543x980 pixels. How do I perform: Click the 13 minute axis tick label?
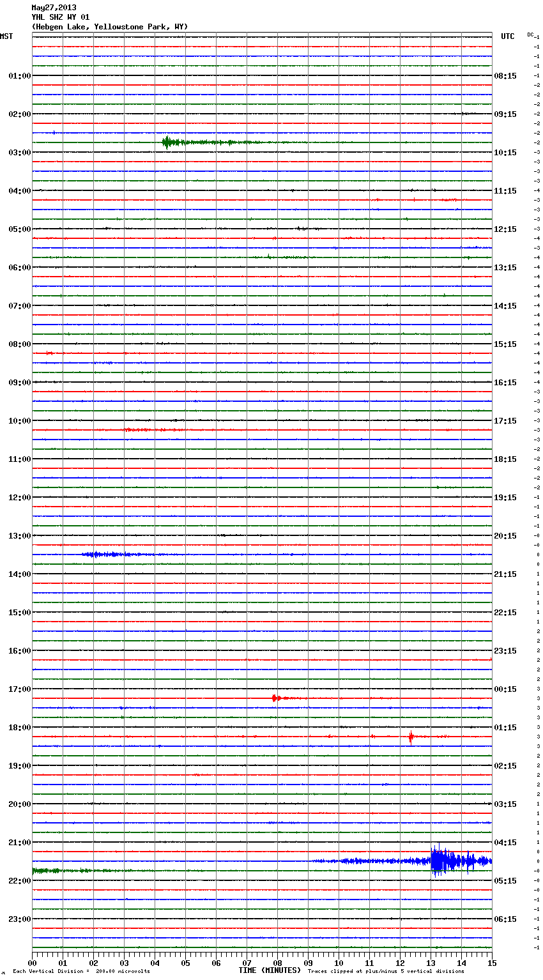[431, 963]
